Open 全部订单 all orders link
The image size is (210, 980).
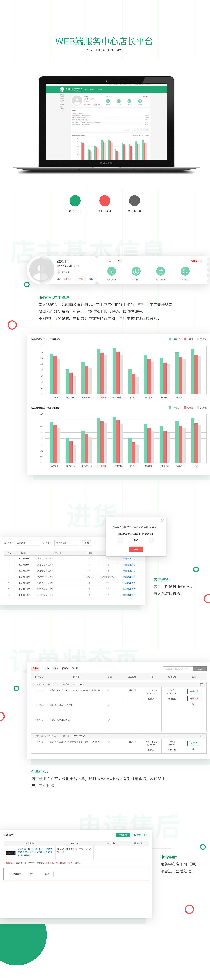[197, 261]
